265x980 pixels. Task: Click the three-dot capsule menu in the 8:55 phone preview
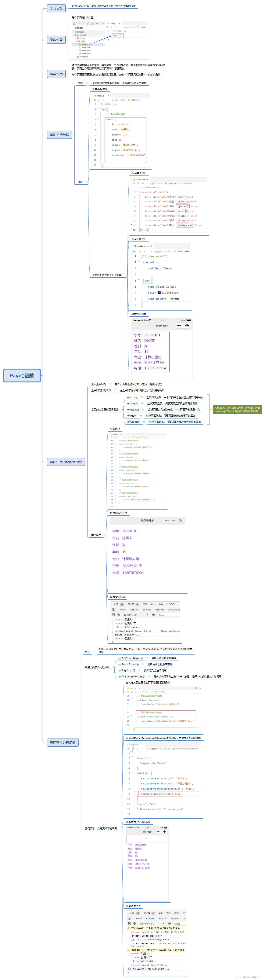click(x=159, y=832)
